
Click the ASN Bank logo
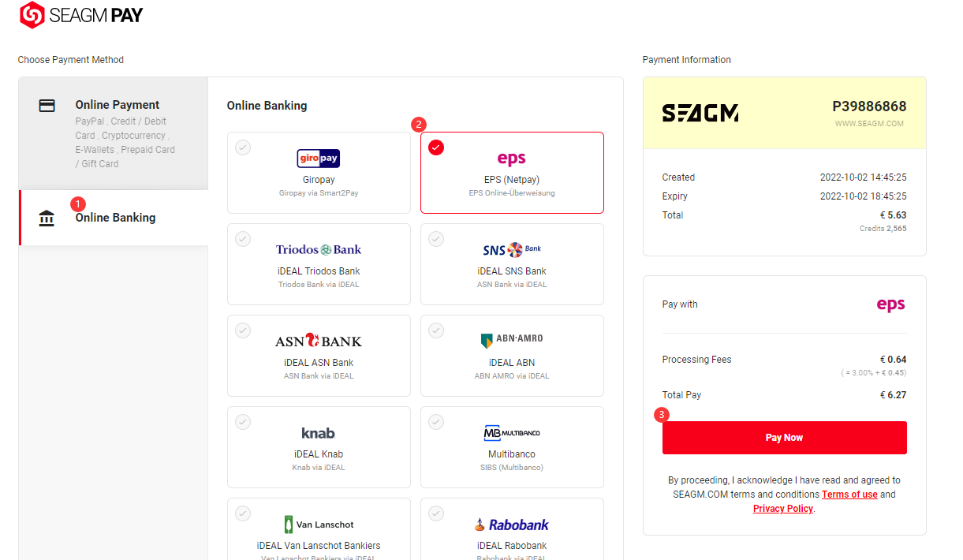319,341
